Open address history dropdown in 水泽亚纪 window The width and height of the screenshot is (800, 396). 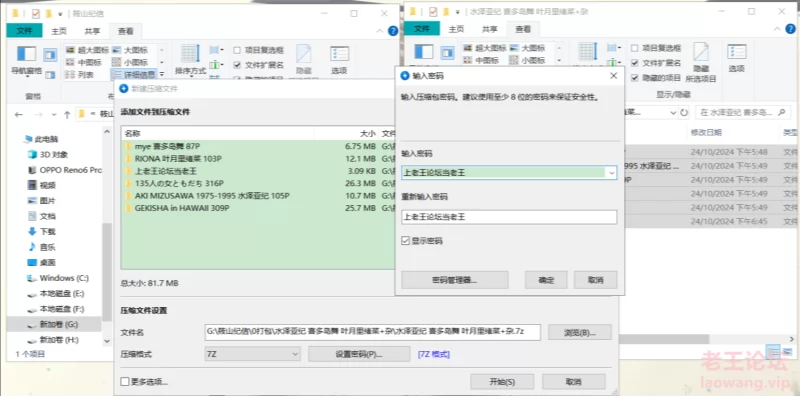(x=672, y=112)
